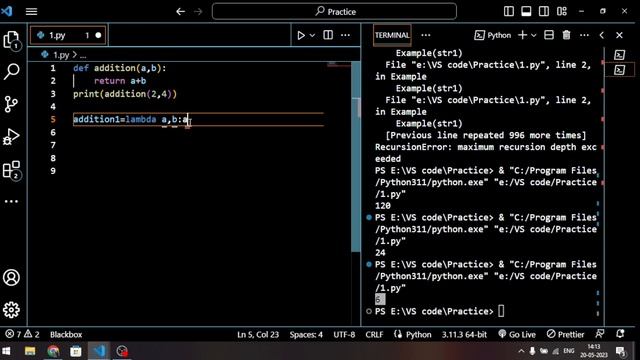This screenshot has height=360, width=640.
Task: Open notifications bell in status bar
Action: click(620, 334)
